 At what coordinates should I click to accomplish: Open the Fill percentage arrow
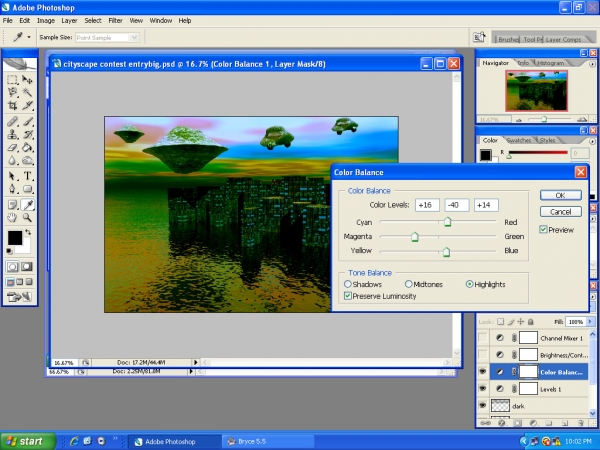(x=590, y=322)
